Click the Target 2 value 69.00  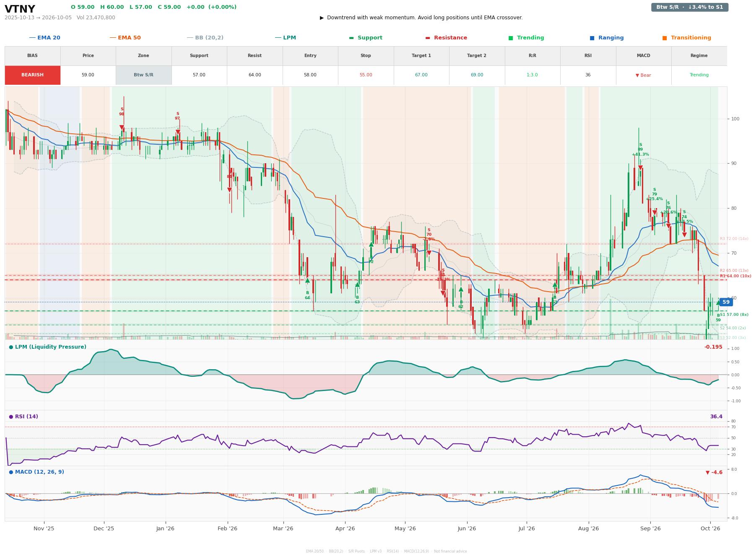477,75
